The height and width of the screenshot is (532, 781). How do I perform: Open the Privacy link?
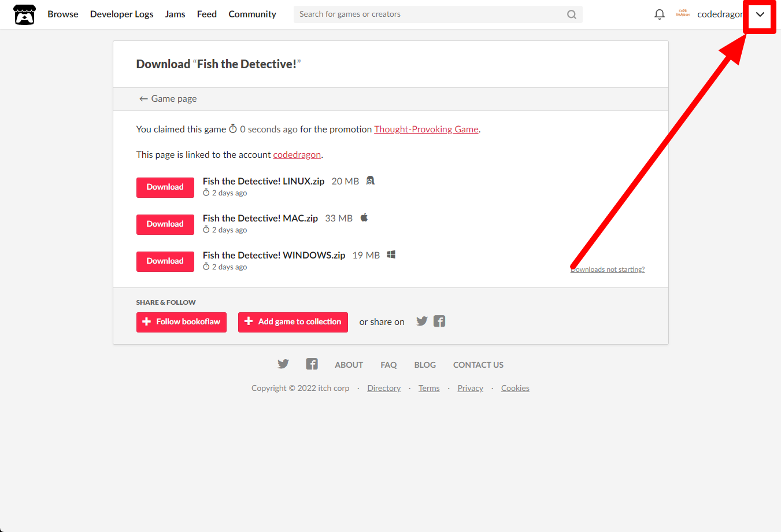pyautogui.click(x=471, y=388)
